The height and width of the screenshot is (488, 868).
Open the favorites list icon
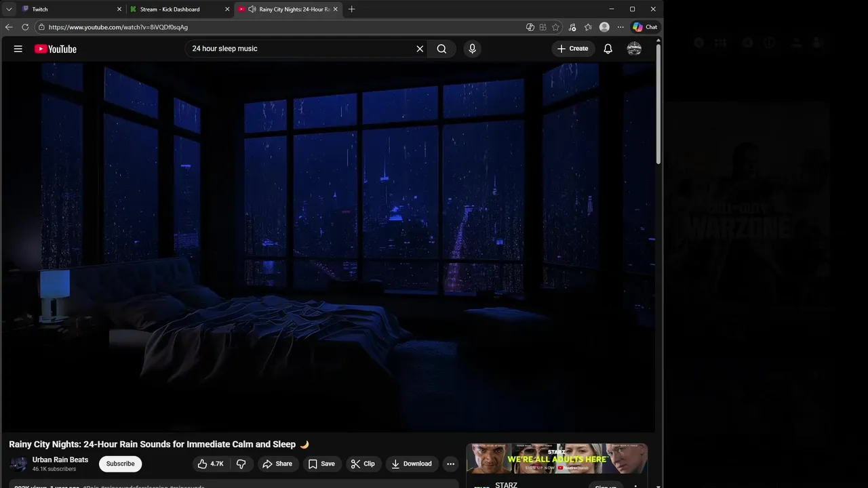(588, 27)
